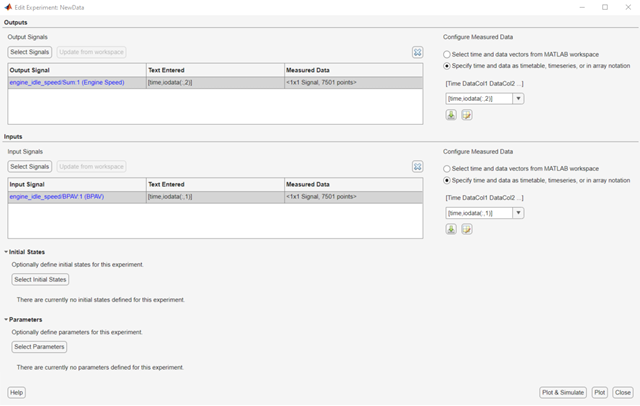Click Measured Data cell in Output Signal row
Image resolution: width=640 pixels, height=406 pixels.
tap(353, 82)
